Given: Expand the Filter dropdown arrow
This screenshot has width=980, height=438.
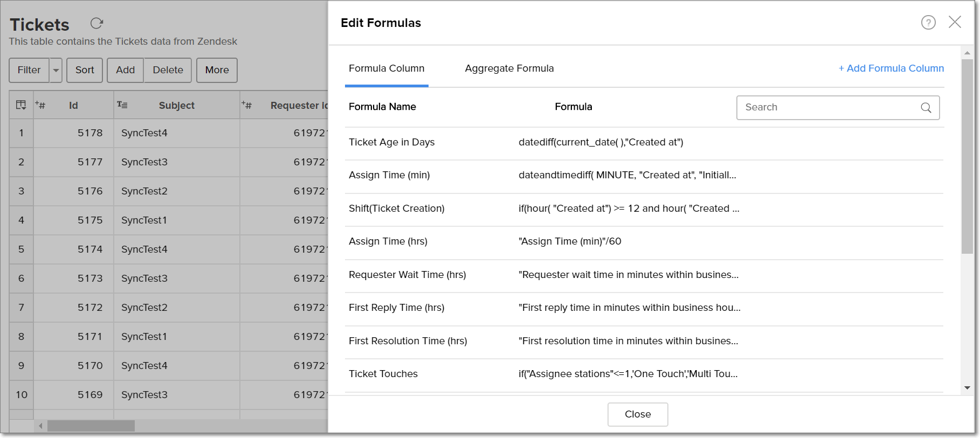Looking at the screenshot, I should click(56, 71).
